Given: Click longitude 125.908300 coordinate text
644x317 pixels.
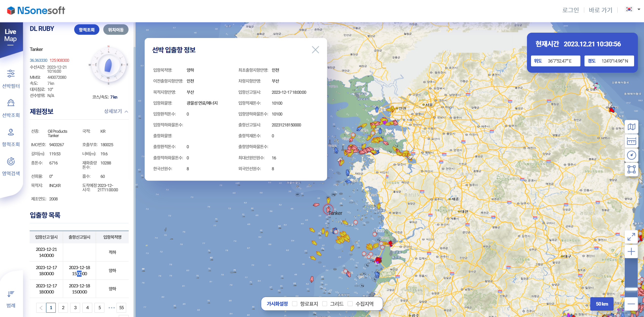Looking at the screenshot, I should pyautogui.click(x=59, y=60).
